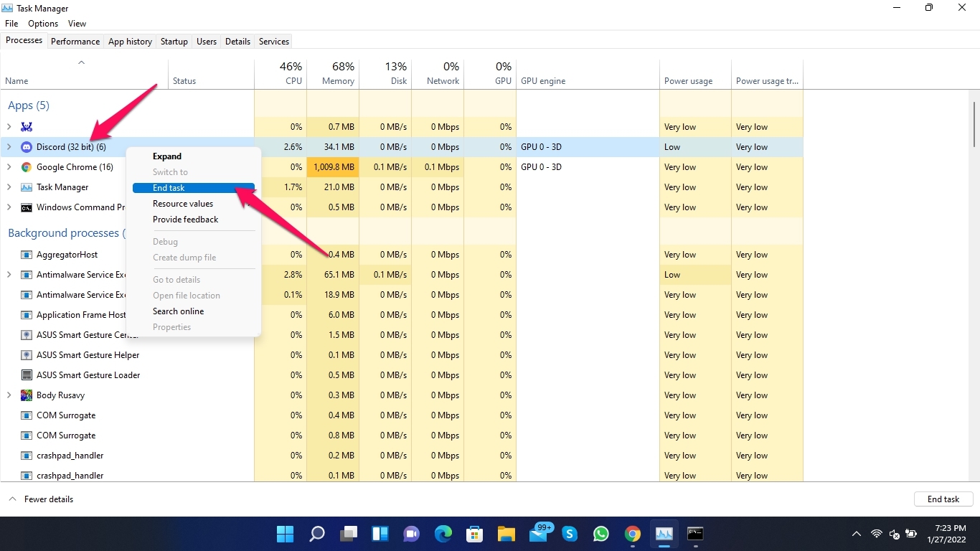Open the File menu

pyautogui.click(x=11, y=24)
